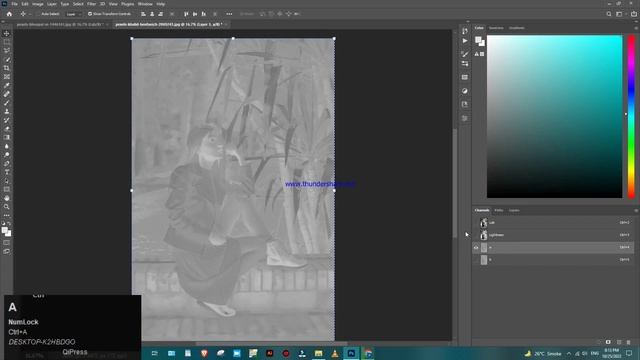Screen dimensions: 640x360
Task: Select the Move tool in the left toolbar
Action: click(x=7, y=33)
